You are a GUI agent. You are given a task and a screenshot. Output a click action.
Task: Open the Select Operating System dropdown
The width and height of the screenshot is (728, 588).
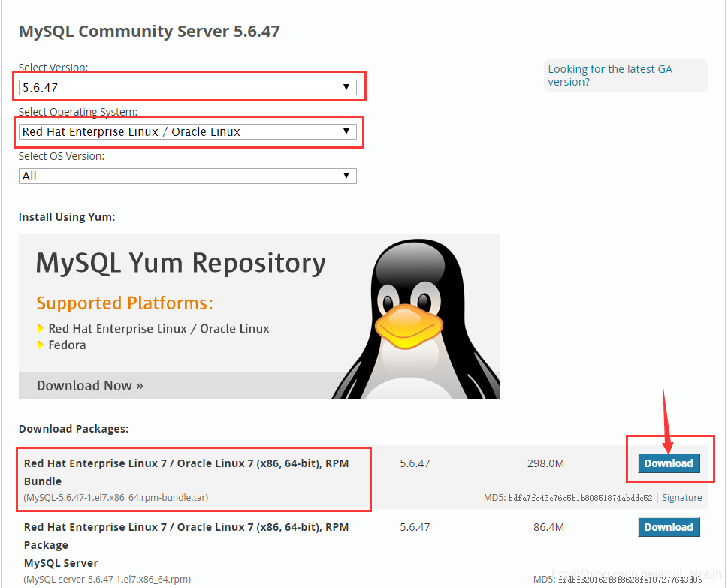click(188, 132)
